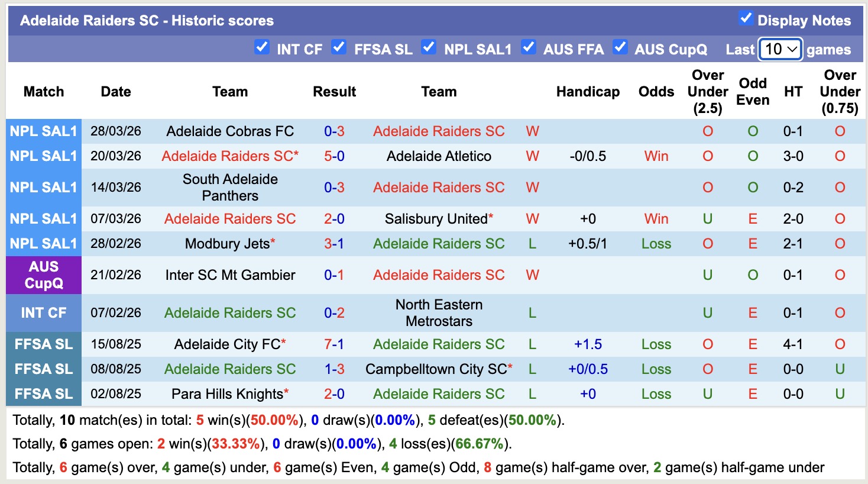Open the Modbury Jets team link
The width and height of the screenshot is (868, 484).
(227, 244)
